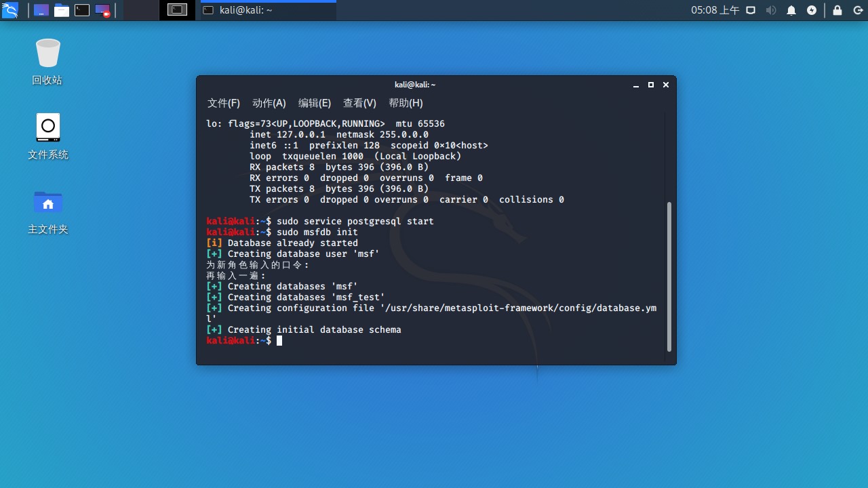Image resolution: width=868 pixels, height=488 pixels.
Task: Lock the screen with the padlock icon
Action: [837, 10]
